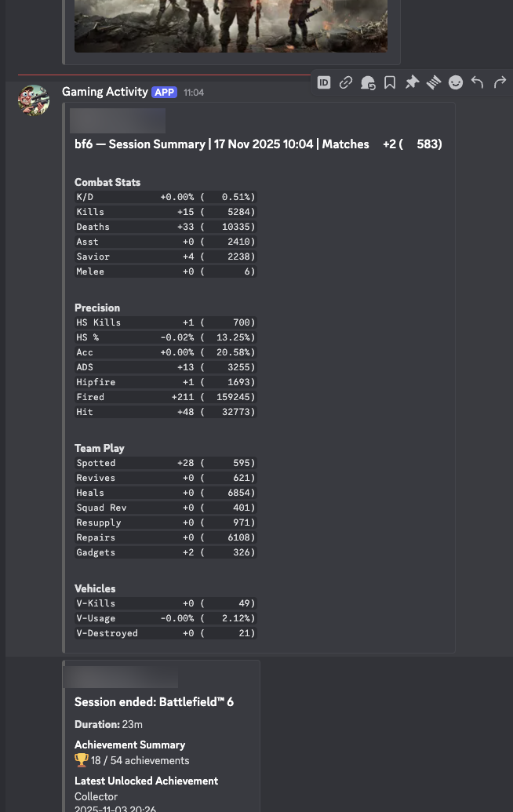Click the 11:04 message timestamp

coord(194,93)
